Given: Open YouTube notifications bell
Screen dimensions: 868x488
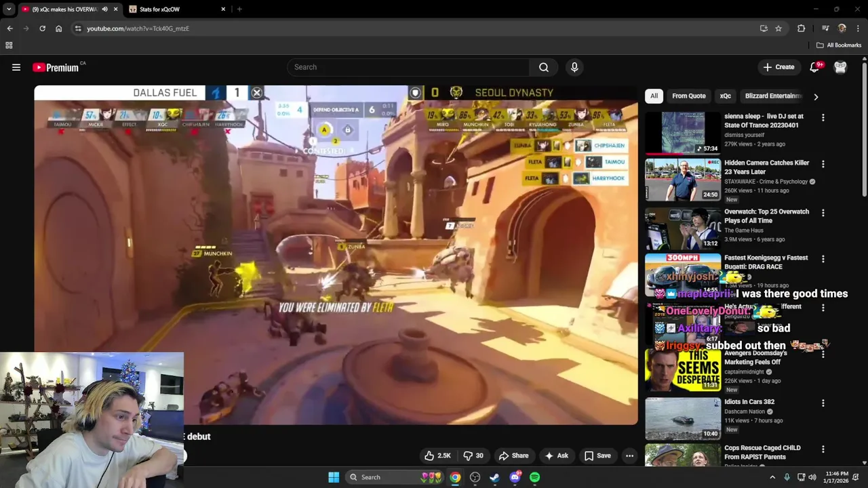Looking at the screenshot, I should click(x=815, y=67).
